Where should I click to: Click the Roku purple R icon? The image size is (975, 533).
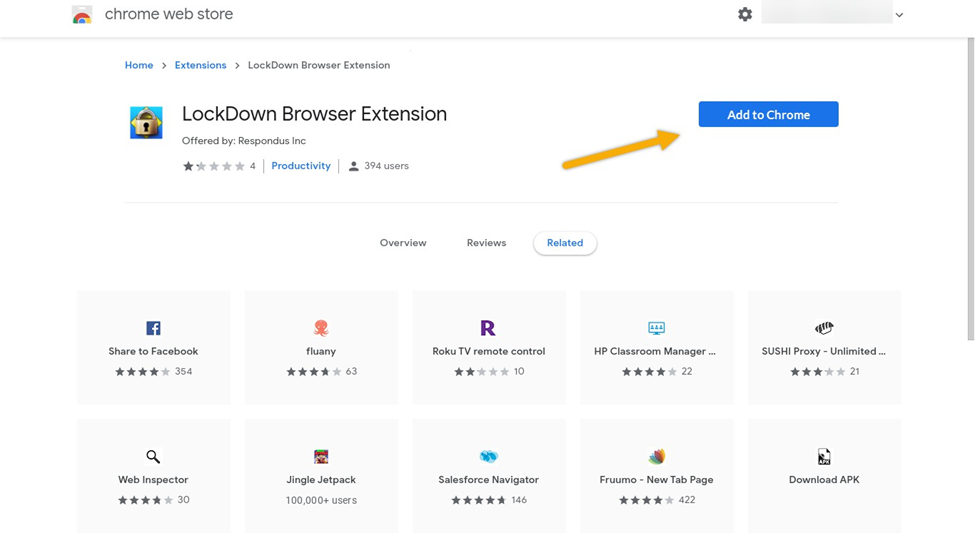(x=488, y=328)
